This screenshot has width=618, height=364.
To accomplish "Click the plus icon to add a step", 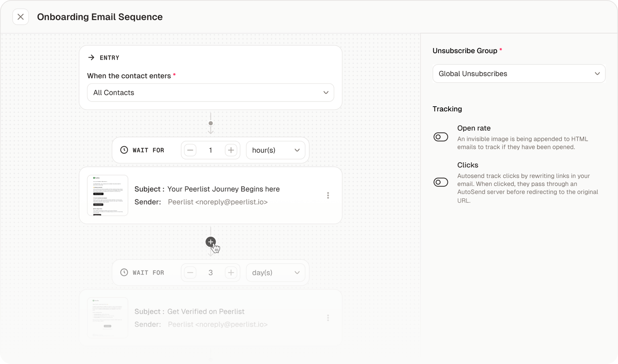I will 211,242.
